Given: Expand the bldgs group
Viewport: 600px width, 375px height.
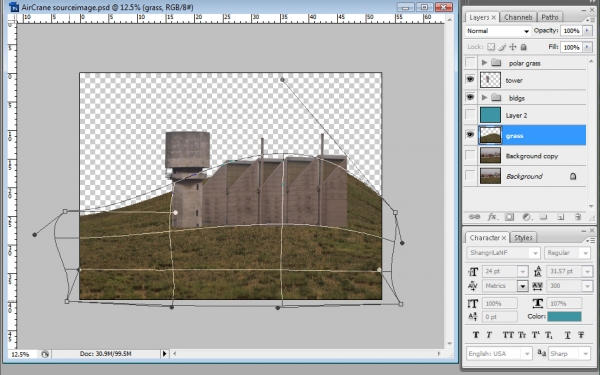Looking at the screenshot, I should 484,98.
